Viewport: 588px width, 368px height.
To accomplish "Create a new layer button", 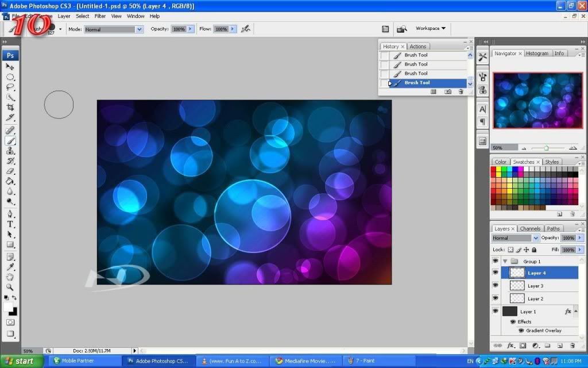I will pyautogui.click(x=559, y=346).
